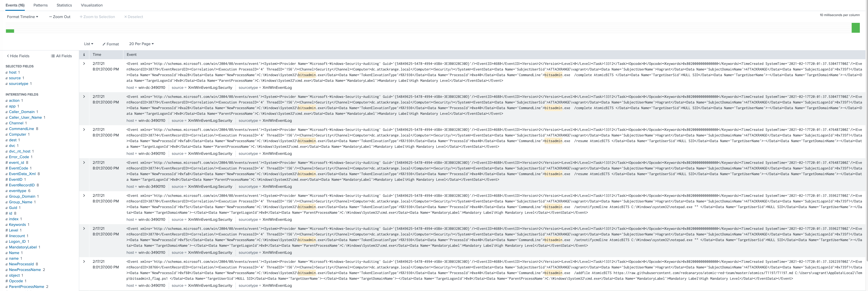This screenshot has height=291, width=868.
Task: Open the eventtype field
Action: tap(17, 191)
